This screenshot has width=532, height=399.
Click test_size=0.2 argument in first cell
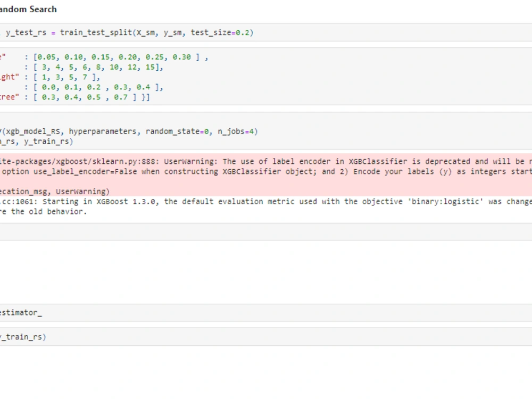click(x=220, y=32)
